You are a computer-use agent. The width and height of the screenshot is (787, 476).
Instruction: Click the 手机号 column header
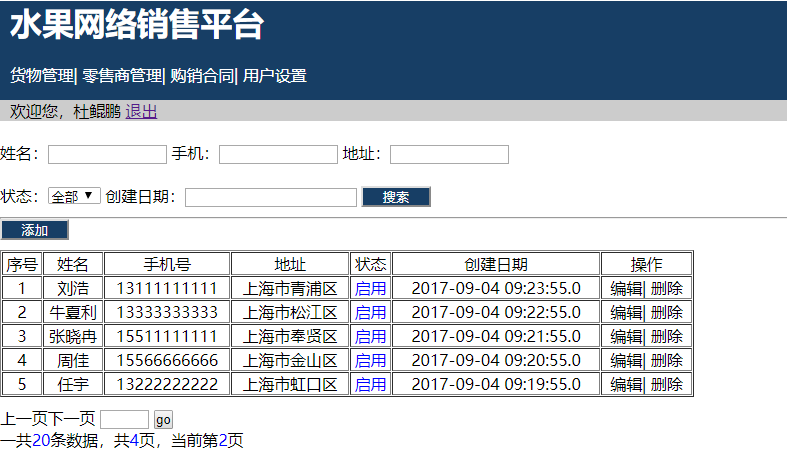point(167,264)
